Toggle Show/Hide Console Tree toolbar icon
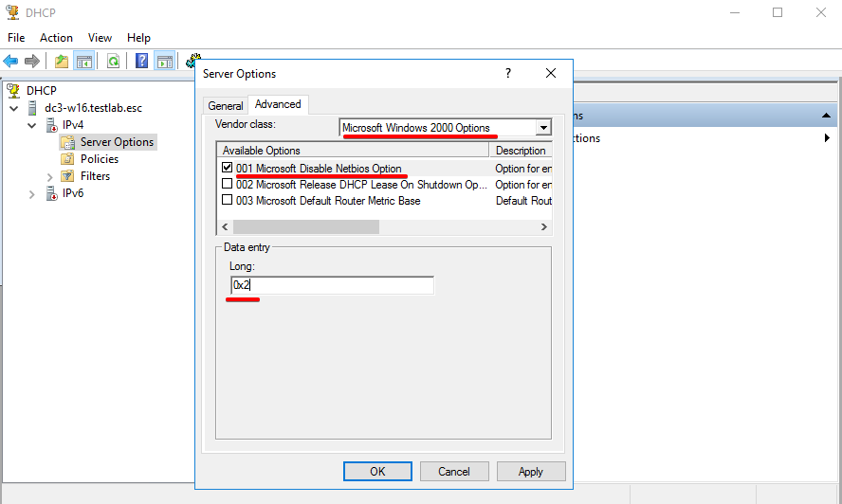 coord(84,61)
